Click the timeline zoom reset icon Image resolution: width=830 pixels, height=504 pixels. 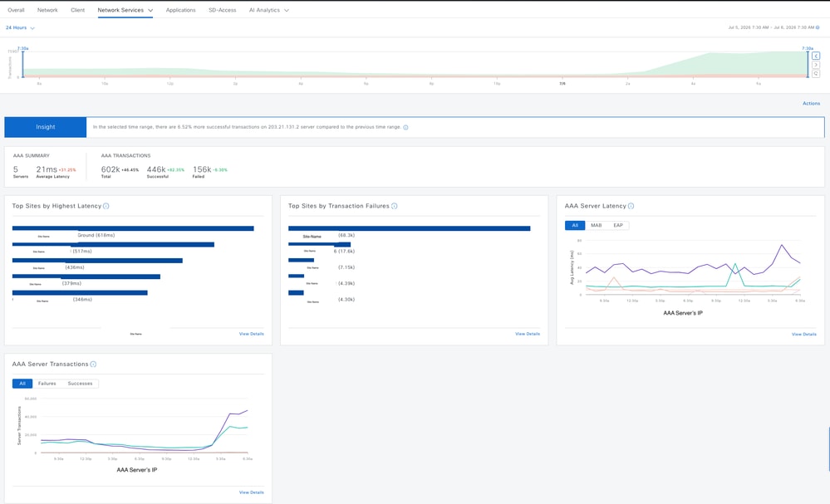click(816, 74)
